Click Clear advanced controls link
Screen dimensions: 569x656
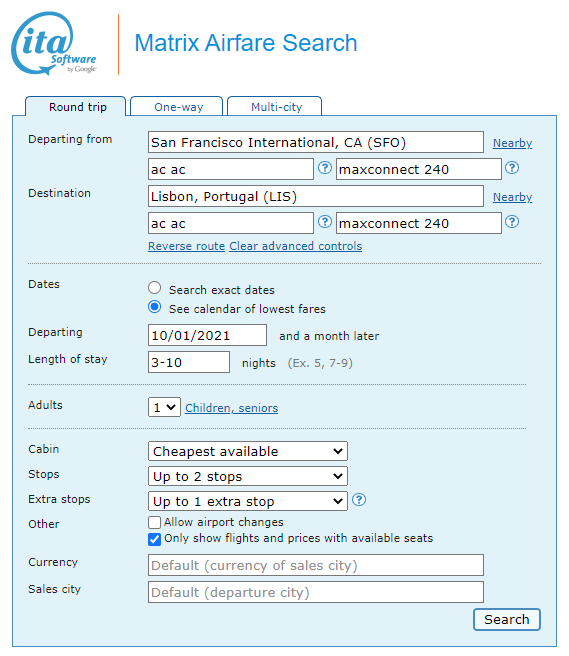click(x=295, y=246)
